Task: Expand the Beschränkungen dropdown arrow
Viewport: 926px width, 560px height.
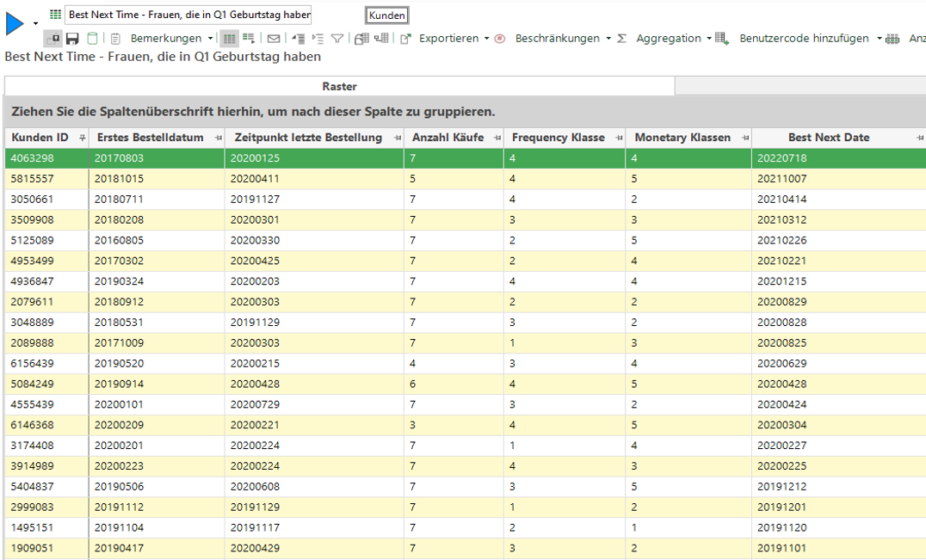Action: (x=608, y=39)
